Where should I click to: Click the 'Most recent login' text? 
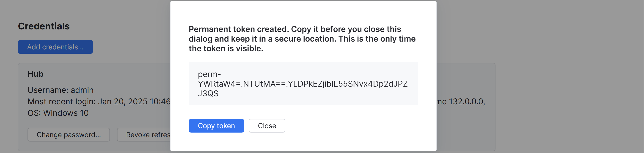pos(61,101)
